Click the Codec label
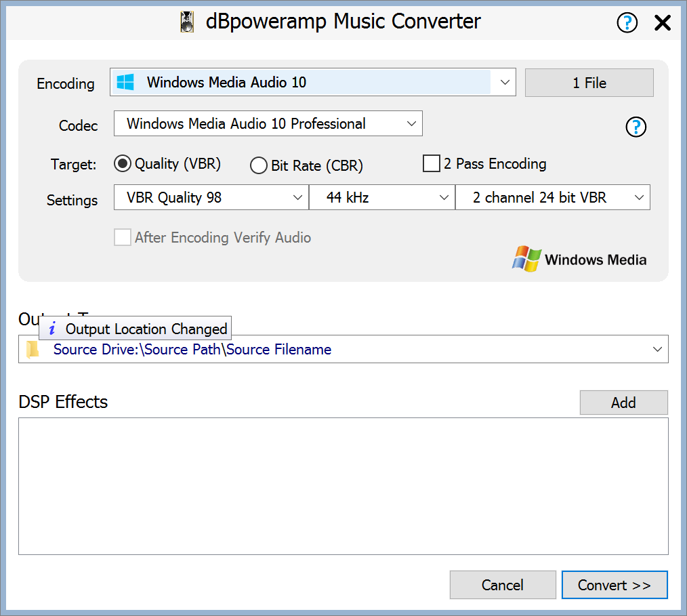This screenshot has width=687, height=616. click(79, 126)
